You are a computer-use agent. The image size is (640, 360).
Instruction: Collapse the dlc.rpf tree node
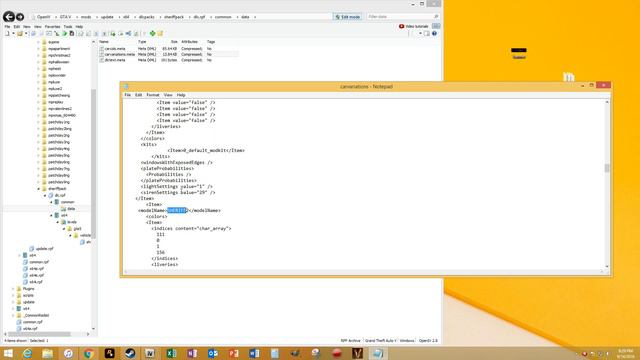pyautogui.click(x=45, y=196)
